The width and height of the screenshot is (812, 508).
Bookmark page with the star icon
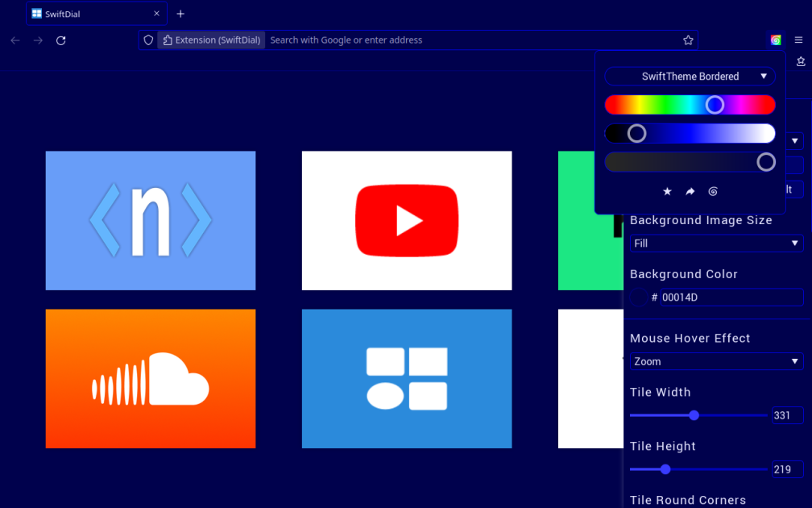(x=688, y=40)
